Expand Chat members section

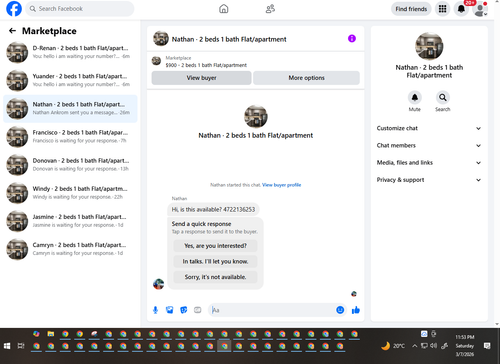point(429,146)
